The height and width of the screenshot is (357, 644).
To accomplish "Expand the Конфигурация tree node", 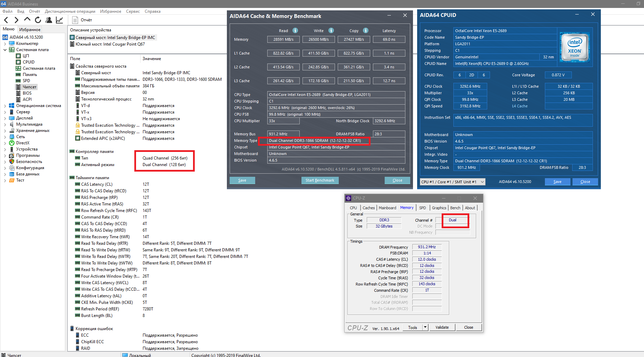I will 5,168.
